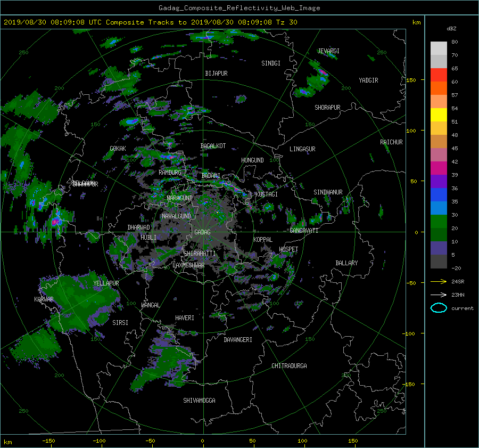This screenshot has width=479, height=448.
Task: Click the yellow 24SR arrow legend icon
Action: 439,281
